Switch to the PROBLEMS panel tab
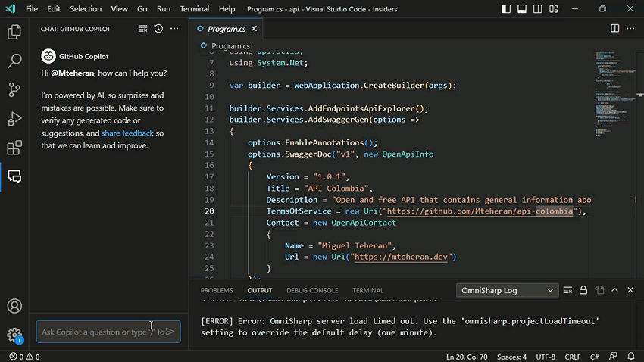The height and width of the screenshot is (362, 644). click(x=217, y=290)
